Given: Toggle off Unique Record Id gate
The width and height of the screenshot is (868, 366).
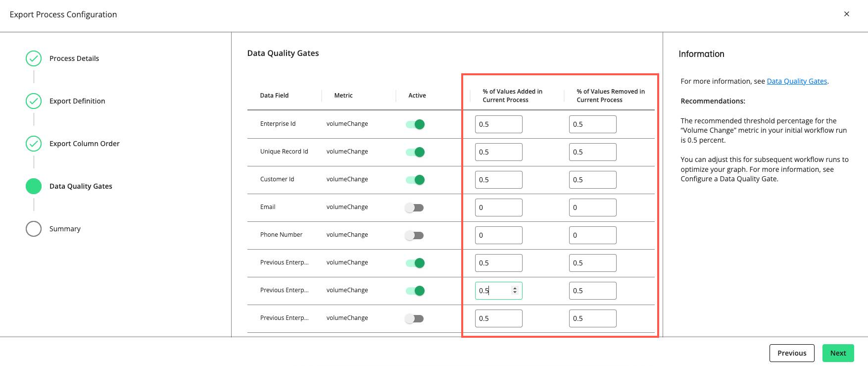Looking at the screenshot, I should pos(415,152).
